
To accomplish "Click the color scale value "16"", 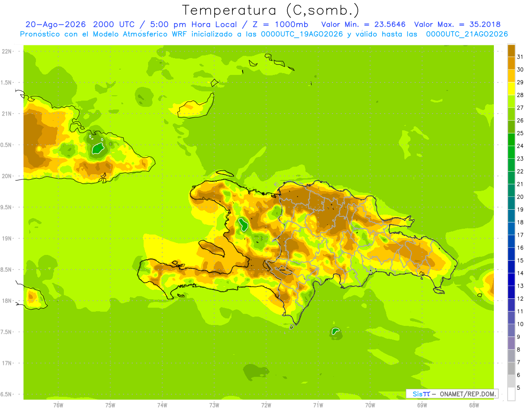I will tap(520, 248).
